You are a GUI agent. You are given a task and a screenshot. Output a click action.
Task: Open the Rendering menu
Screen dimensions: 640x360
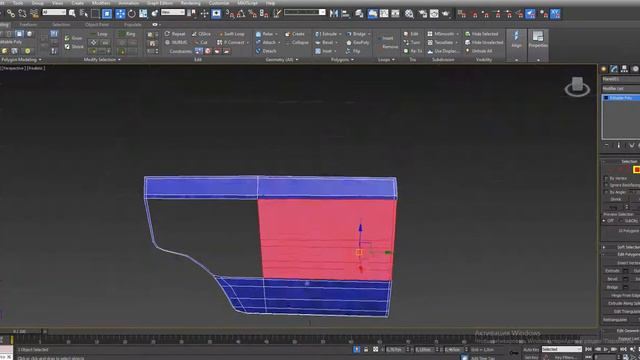[190, 3]
